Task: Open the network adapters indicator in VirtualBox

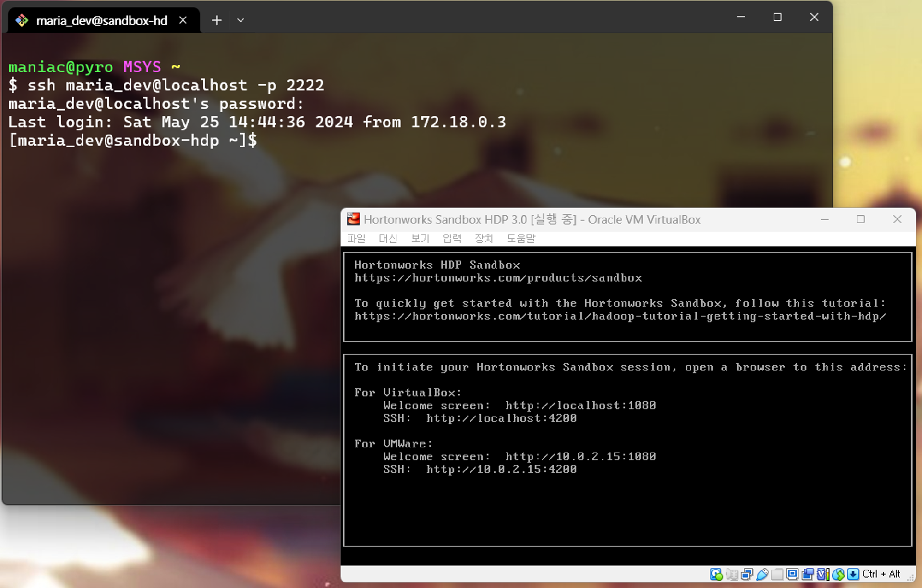Action: tap(747, 574)
